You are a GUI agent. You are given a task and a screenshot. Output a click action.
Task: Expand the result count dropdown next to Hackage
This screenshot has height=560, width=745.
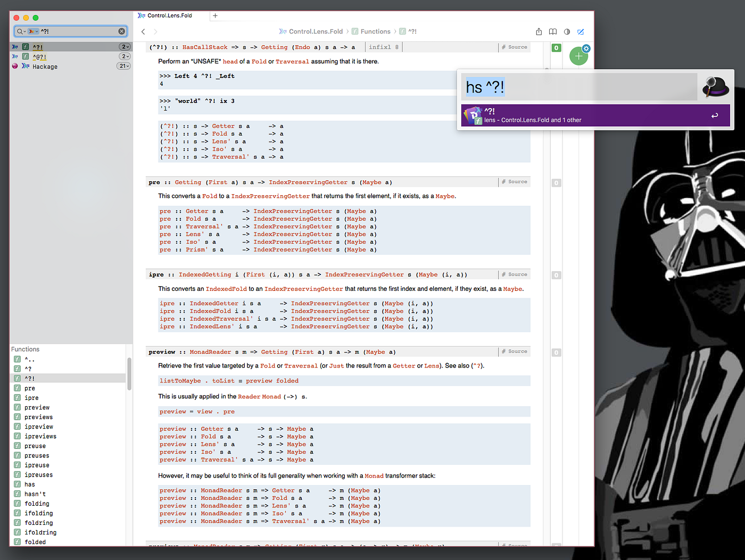(x=123, y=66)
